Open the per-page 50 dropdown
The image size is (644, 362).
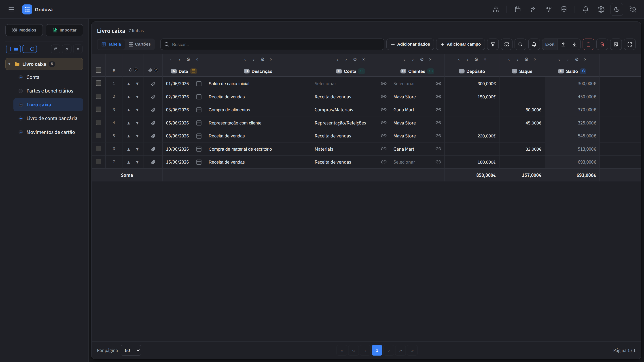131,350
